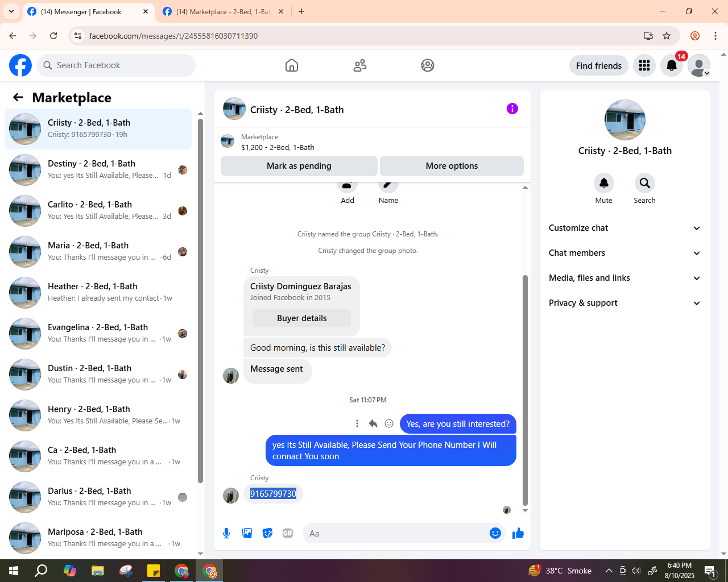
Task: Click the highlighted phone number 9165799730
Action: [273, 493]
